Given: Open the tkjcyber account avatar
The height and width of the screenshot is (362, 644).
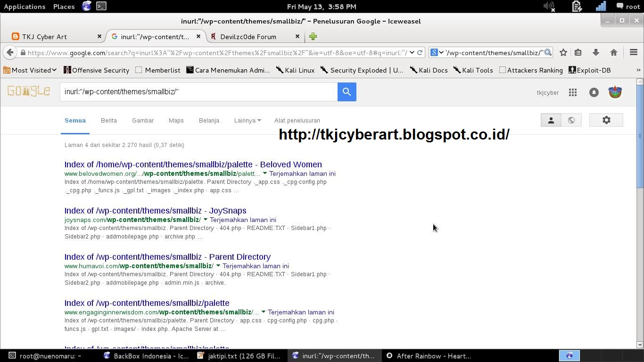Looking at the screenshot, I should click(x=615, y=92).
